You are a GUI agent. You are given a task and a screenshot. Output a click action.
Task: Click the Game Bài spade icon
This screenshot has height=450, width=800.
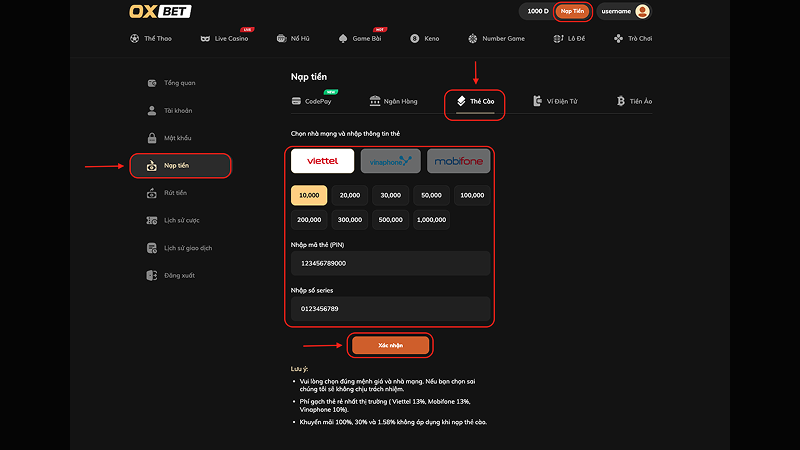point(343,38)
